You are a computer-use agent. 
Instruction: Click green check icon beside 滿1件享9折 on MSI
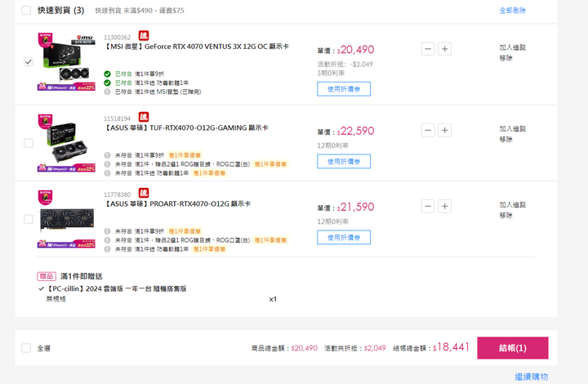[107, 74]
